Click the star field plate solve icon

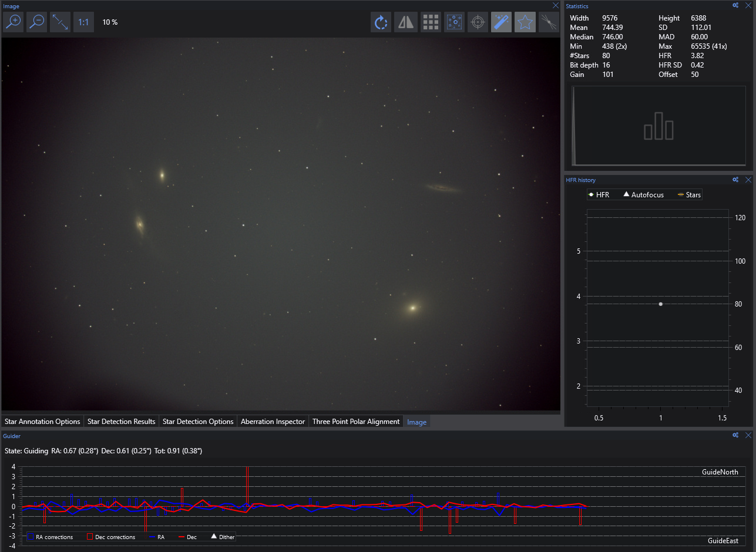click(455, 22)
